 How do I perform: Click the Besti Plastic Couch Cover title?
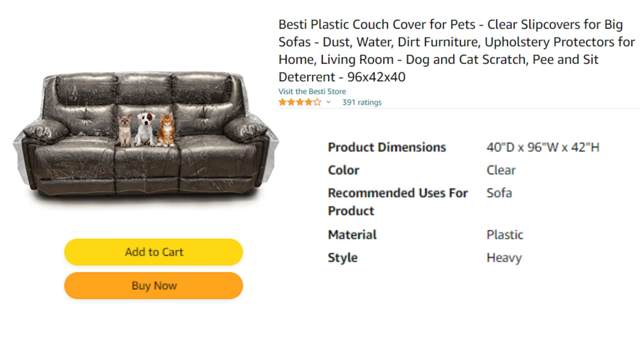click(457, 51)
